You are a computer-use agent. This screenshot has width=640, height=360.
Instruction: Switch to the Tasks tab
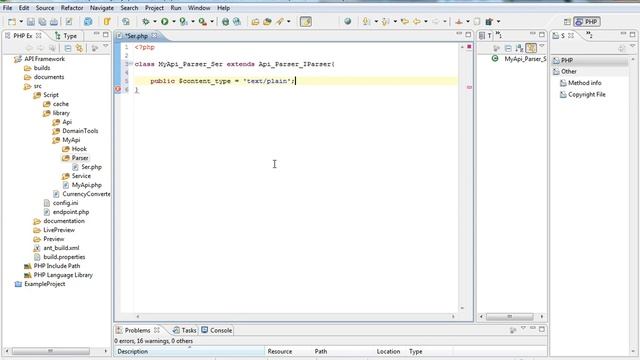pyautogui.click(x=184, y=330)
